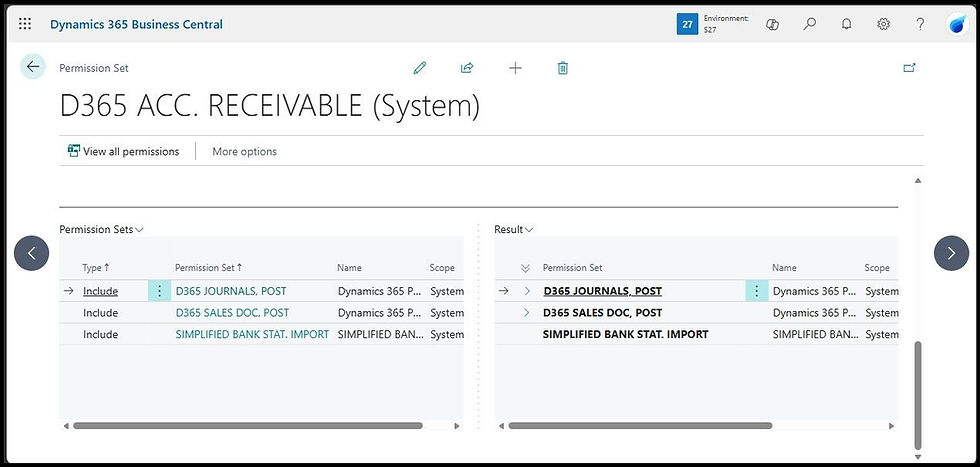The image size is (980, 467).
Task: Select the Include cell in the JOURNALS row
Action: [x=101, y=291]
